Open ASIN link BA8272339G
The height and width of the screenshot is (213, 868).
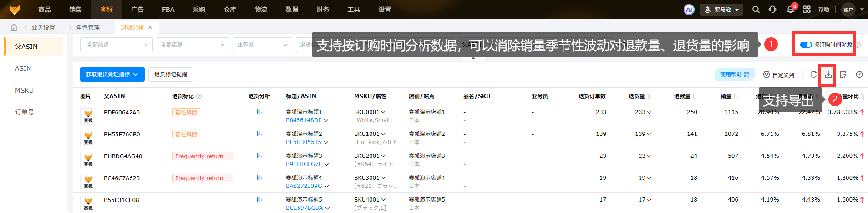[304, 186]
